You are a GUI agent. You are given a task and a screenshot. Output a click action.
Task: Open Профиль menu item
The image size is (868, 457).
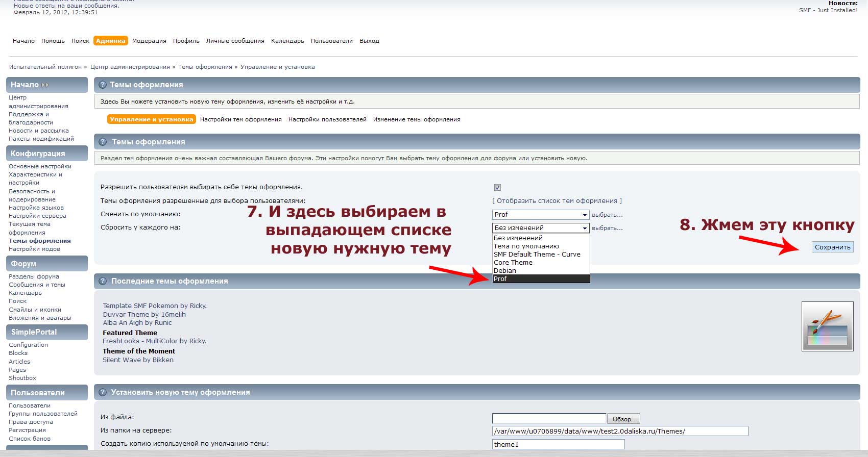pos(186,41)
